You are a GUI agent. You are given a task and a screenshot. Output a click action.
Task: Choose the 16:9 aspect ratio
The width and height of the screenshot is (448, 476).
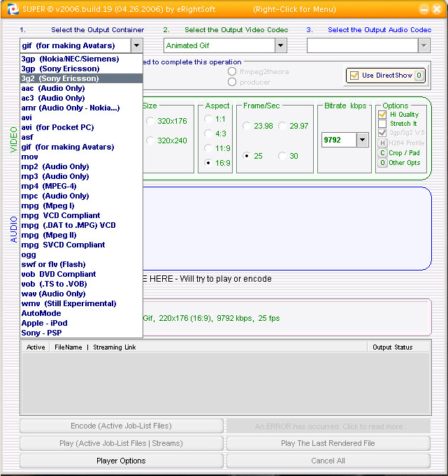208,163
